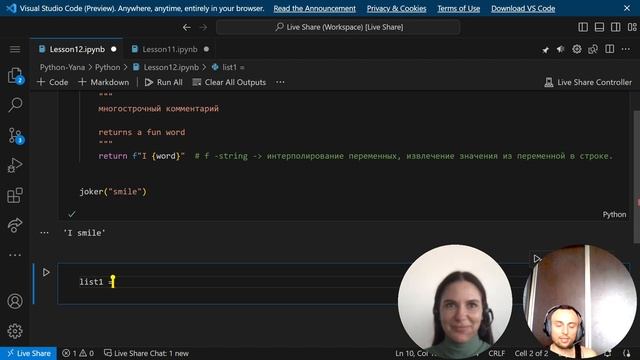Run the list1 cell

point(46,272)
